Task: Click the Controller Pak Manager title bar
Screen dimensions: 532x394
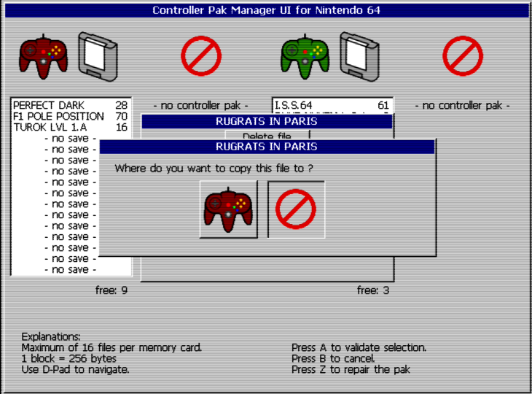Action: pyautogui.click(x=266, y=10)
